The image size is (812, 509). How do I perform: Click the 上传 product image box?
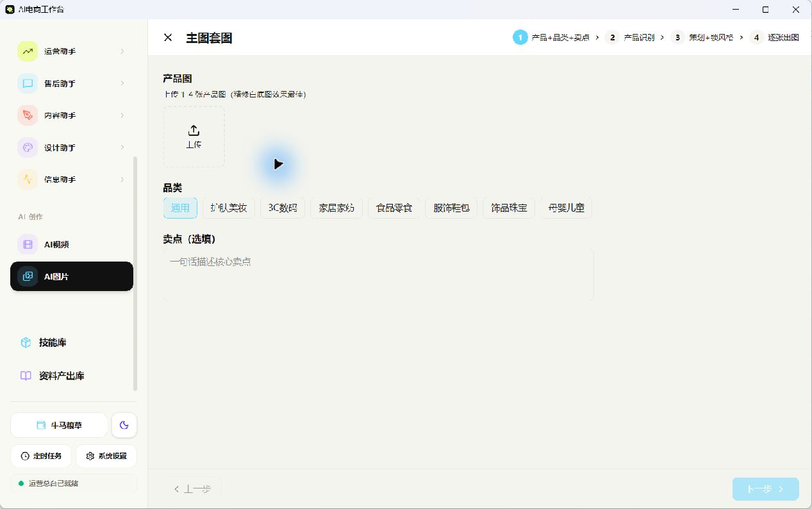(194, 137)
